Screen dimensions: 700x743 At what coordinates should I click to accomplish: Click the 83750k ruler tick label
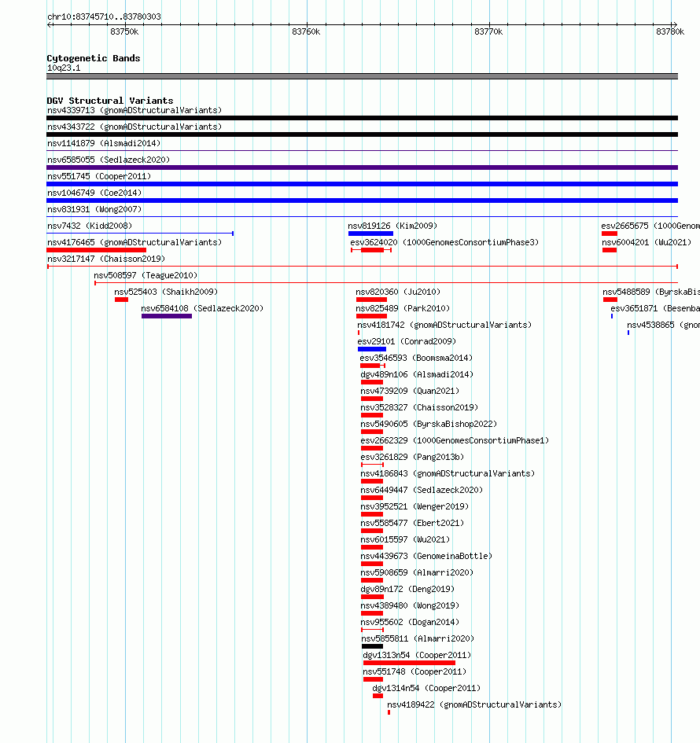point(124,31)
